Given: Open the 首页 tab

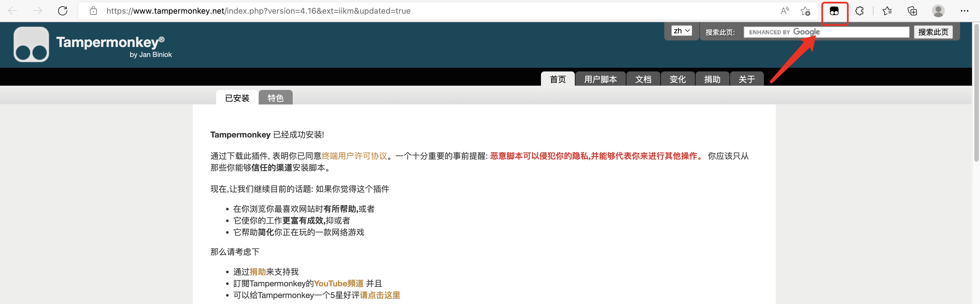Looking at the screenshot, I should [558, 79].
